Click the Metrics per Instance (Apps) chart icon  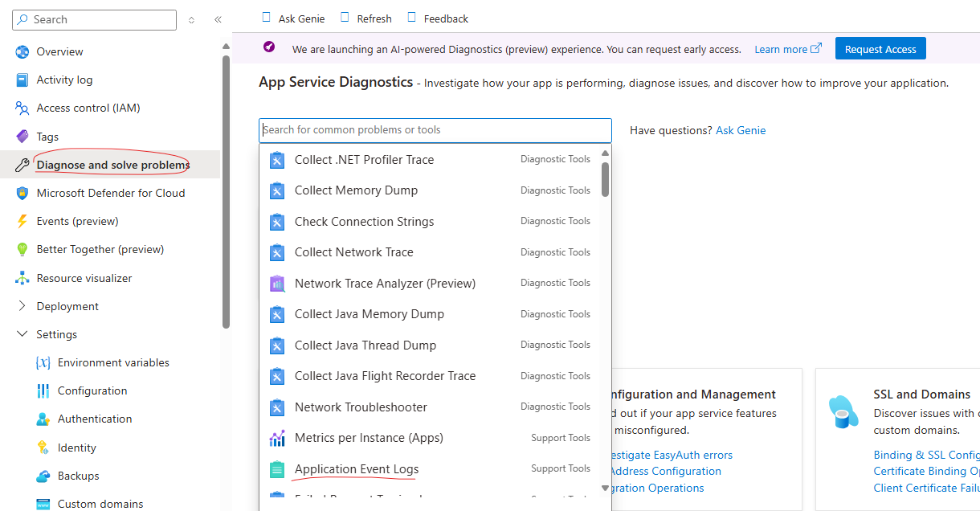pos(277,438)
